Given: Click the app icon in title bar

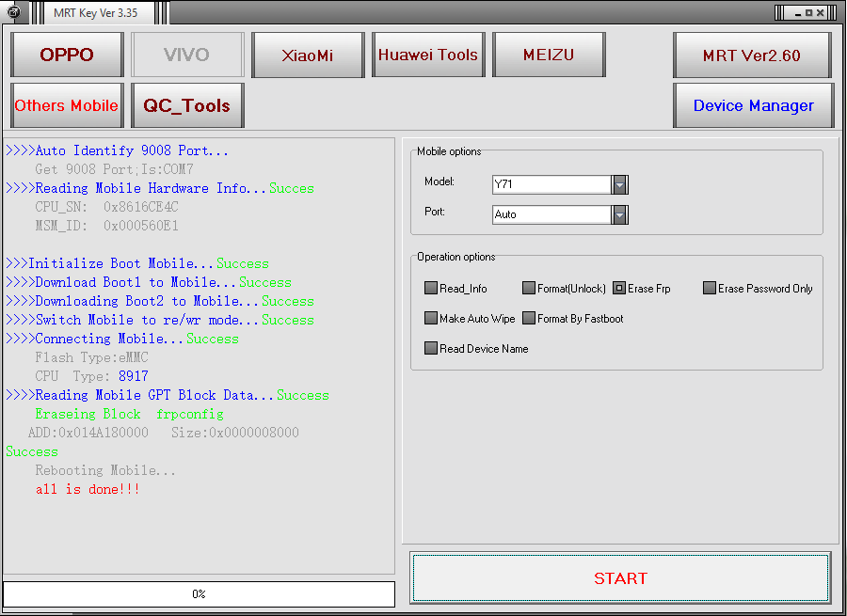Looking at the screenshot, I should (14, 12).
